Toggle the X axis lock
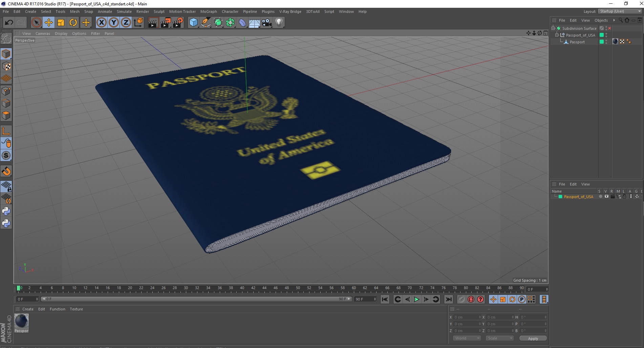 coord(101,23)
